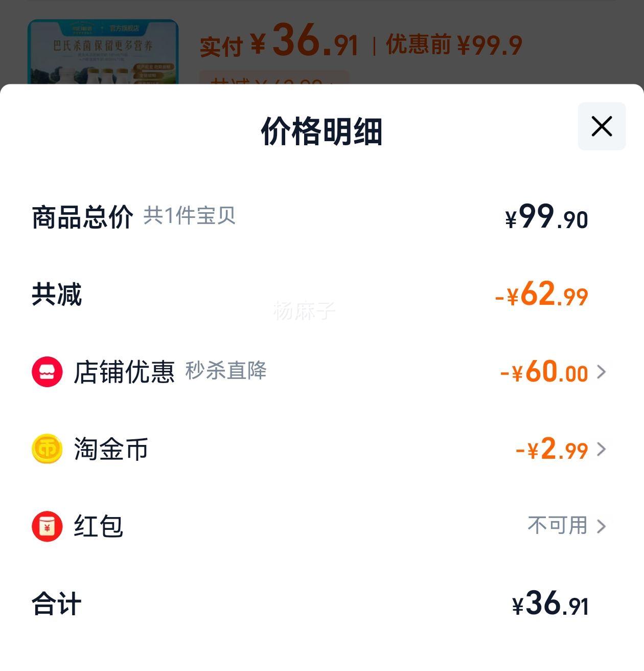Viewport: 644px width, 671px height.
Task: Tap the red 红包 envelope icon
Action: point(47,526)
